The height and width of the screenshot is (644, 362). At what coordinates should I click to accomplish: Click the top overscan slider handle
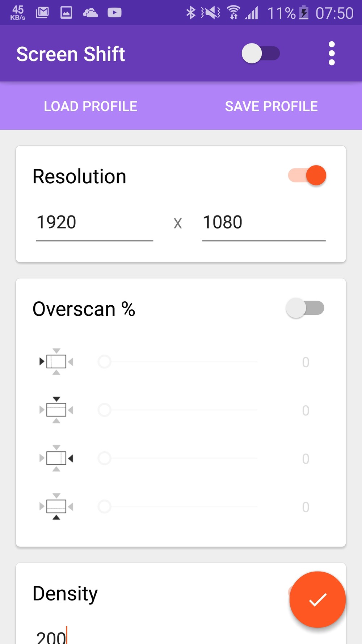tap(105, 410)
